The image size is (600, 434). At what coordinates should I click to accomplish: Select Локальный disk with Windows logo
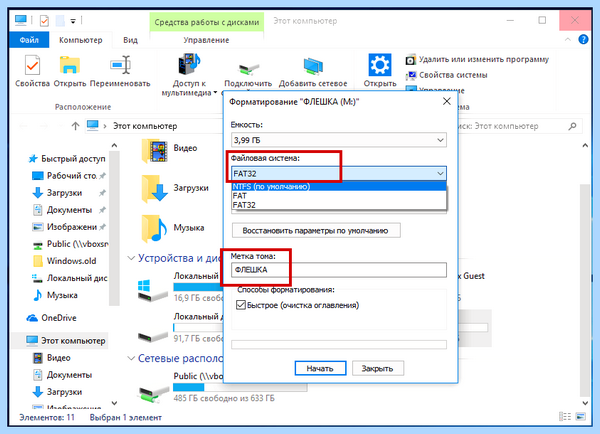point(152,292)
